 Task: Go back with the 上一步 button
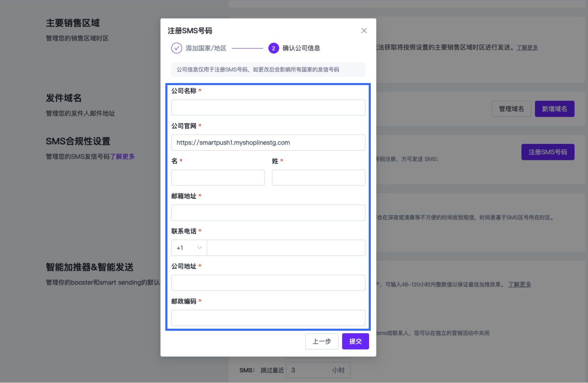click(322, 341)
